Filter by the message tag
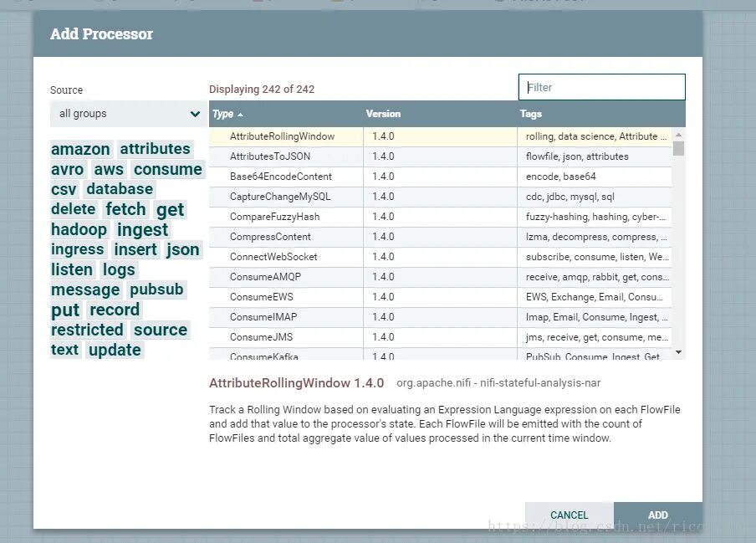This screenshot has height=543, width=756. [85, 289]
